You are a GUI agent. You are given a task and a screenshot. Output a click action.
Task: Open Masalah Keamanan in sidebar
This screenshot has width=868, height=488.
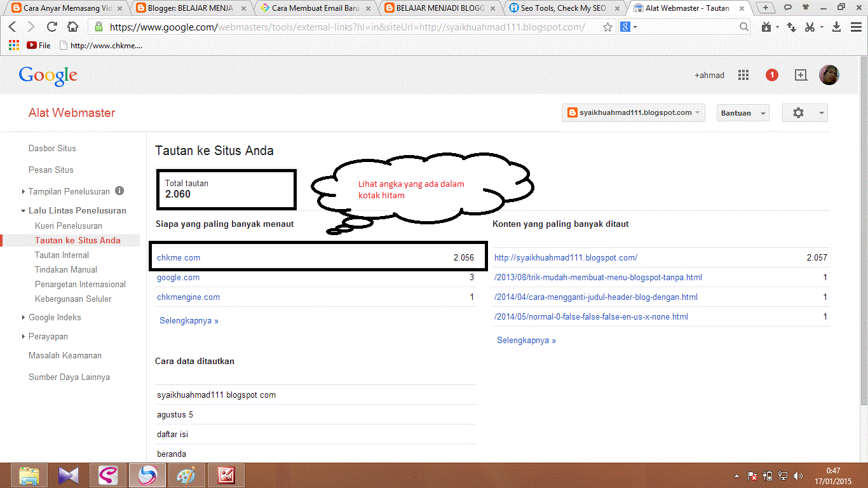65,355
